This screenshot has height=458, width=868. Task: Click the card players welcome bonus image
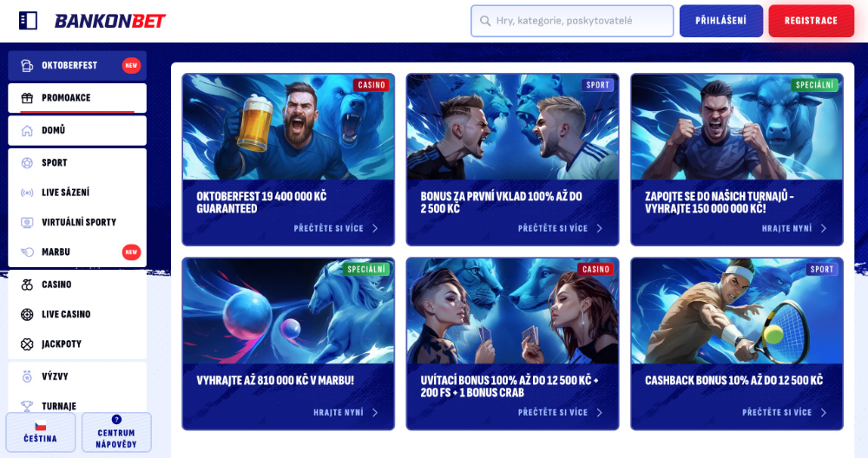513,311
